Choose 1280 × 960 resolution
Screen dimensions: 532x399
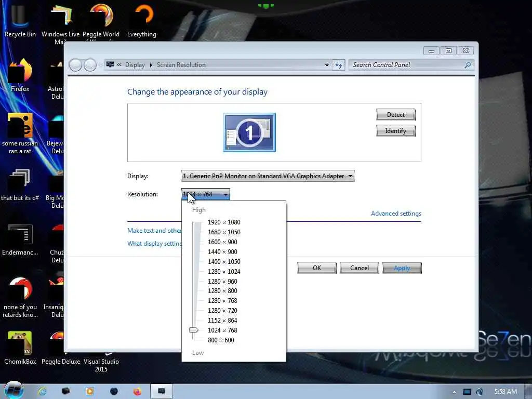pyautogui.click(x=222, y=281)
